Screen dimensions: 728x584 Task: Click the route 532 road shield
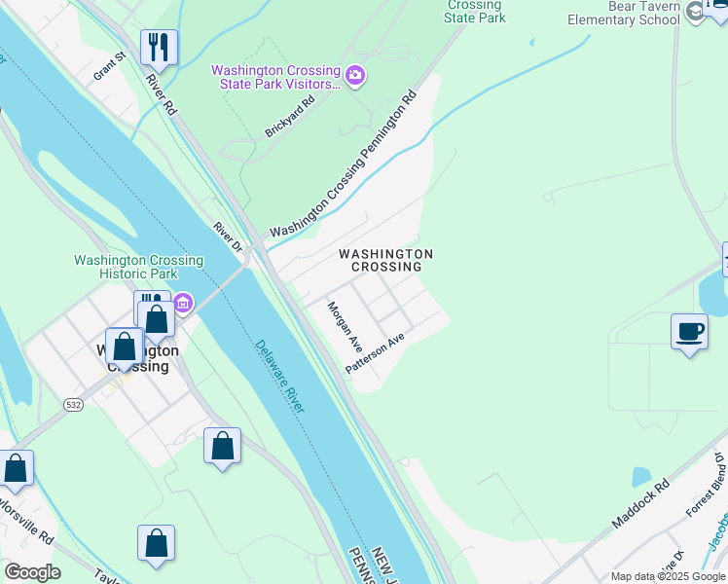click(73, 405)
